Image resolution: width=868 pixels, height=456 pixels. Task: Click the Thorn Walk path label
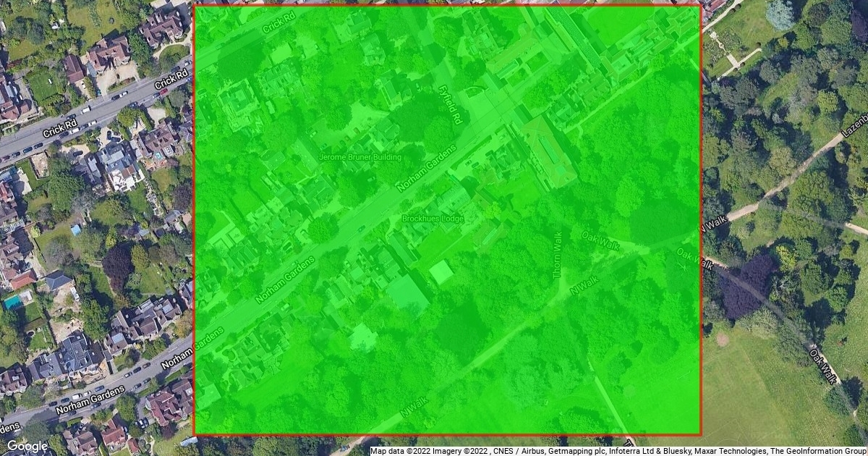click(557, 256)
